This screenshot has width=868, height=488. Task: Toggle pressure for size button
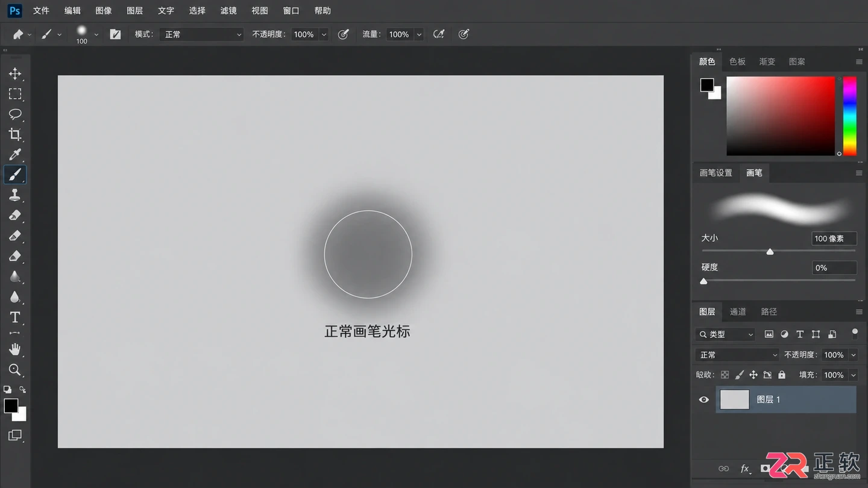[x=464, y=34]
